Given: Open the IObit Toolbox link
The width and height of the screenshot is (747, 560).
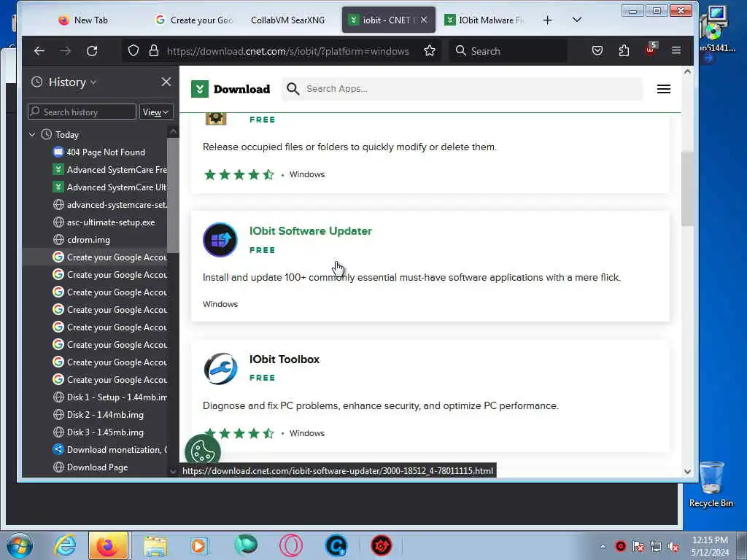Looking at the screenshot, I should pyautogui.click(x=285, y=359).
